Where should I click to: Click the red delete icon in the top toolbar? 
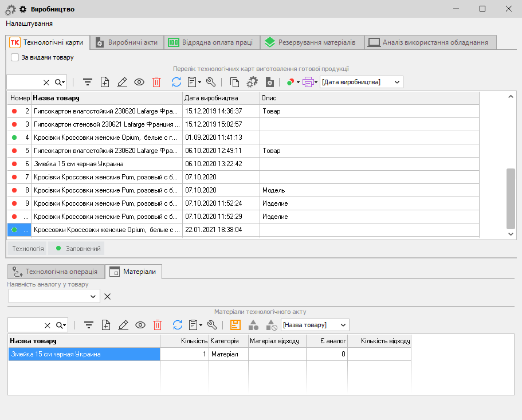coord(156,82)
